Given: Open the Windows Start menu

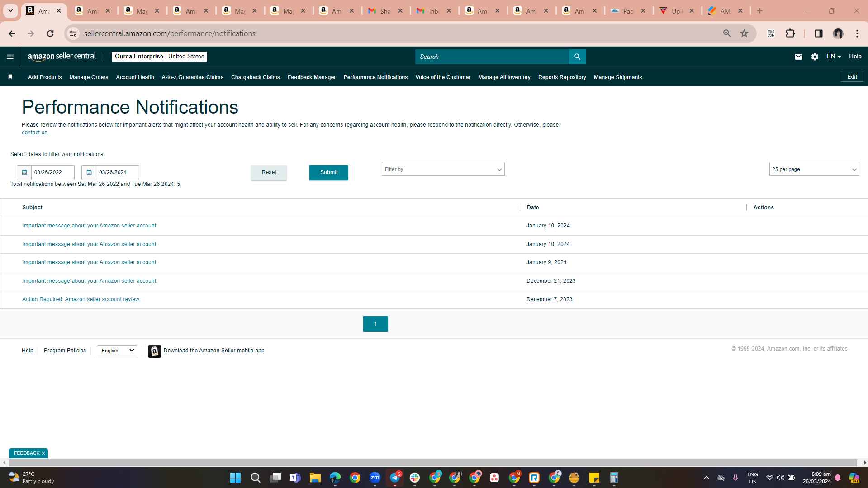Looking at the screenshot, I should coord(235,478).
